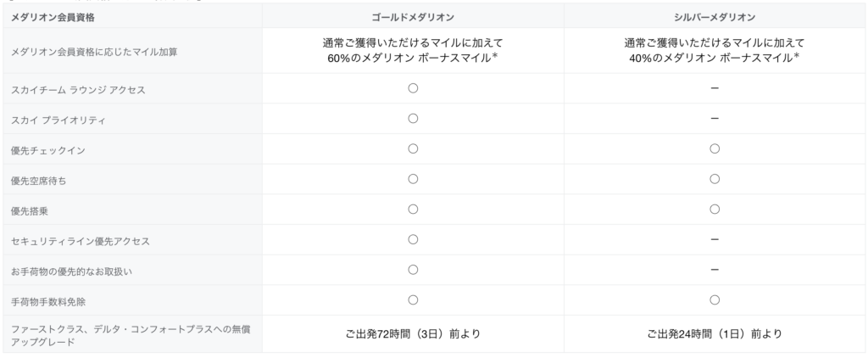The image size is (868, 358).
Task: Click Silver circle mark for 優先チェックイン
Action: (x=714, y=148)
